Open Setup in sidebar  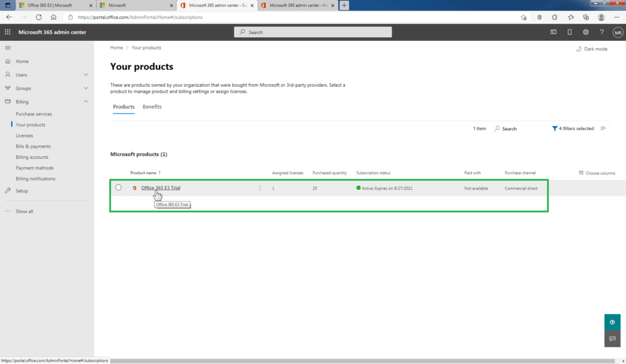(x=21, y=191)
